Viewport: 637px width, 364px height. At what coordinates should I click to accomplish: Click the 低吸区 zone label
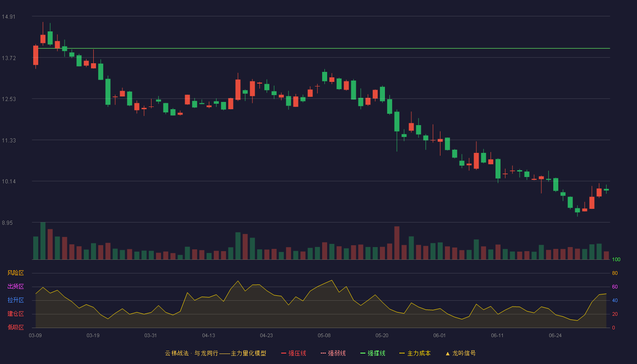coord(15,328)
